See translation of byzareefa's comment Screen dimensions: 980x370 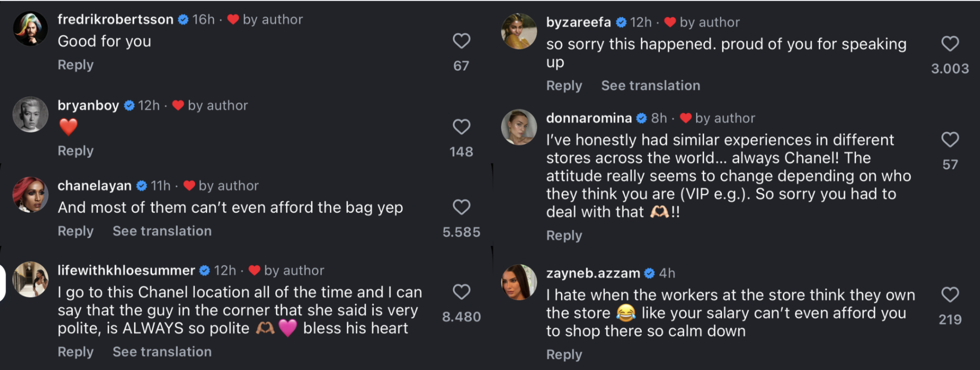coord(650,85)
